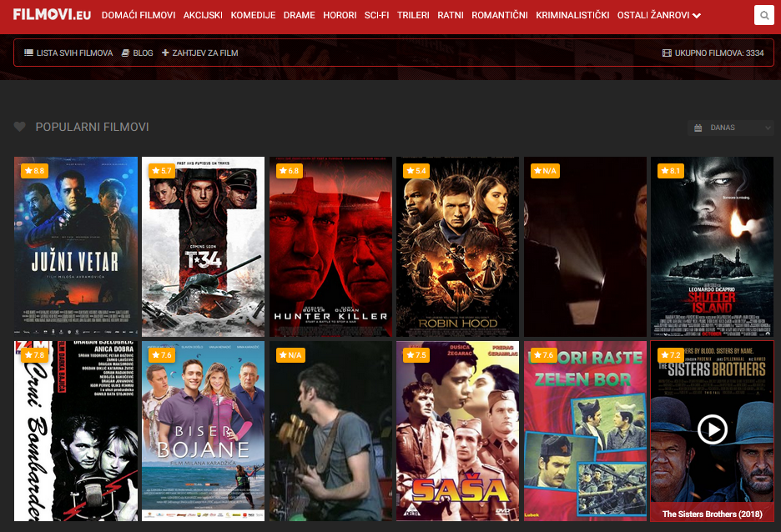Open the Crni Bombarder poster
781x532 pixels.
(76, 431)
